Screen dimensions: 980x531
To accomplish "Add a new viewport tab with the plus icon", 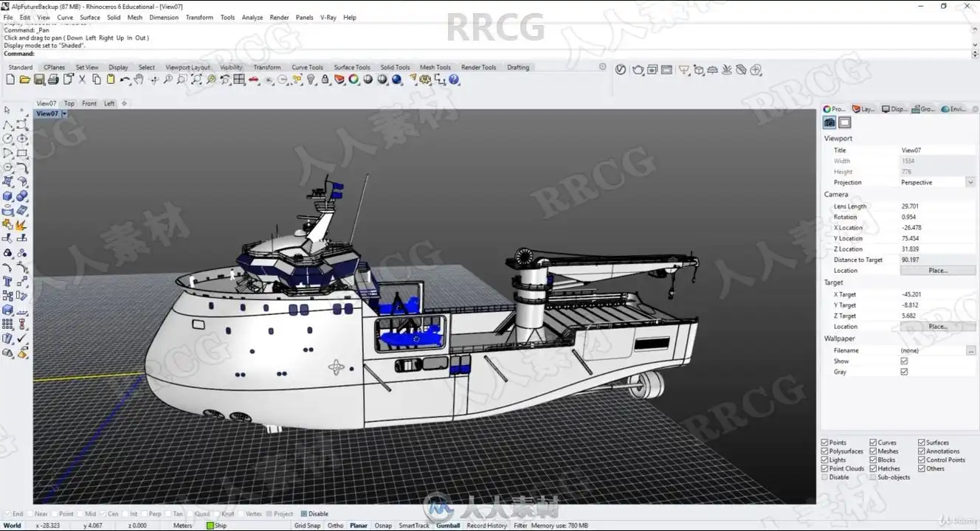I will click(124, 104).
